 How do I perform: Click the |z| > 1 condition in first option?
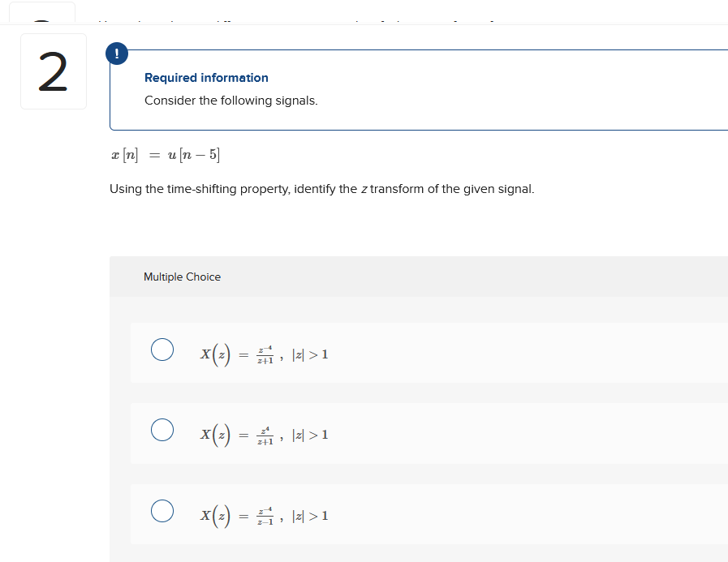pos(310,355)
